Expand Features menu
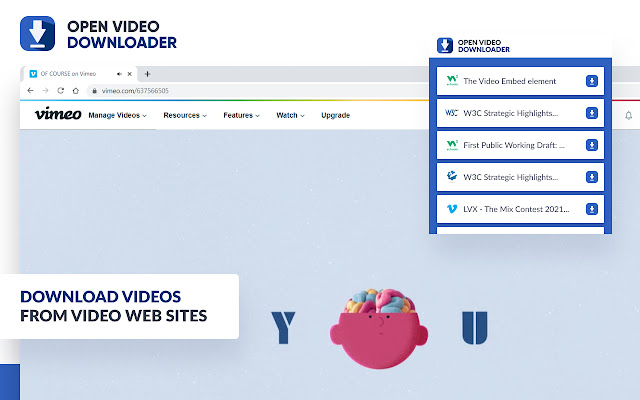Image resolution: width=640 pixels, height=400 pixels. (x=241, y=116)
